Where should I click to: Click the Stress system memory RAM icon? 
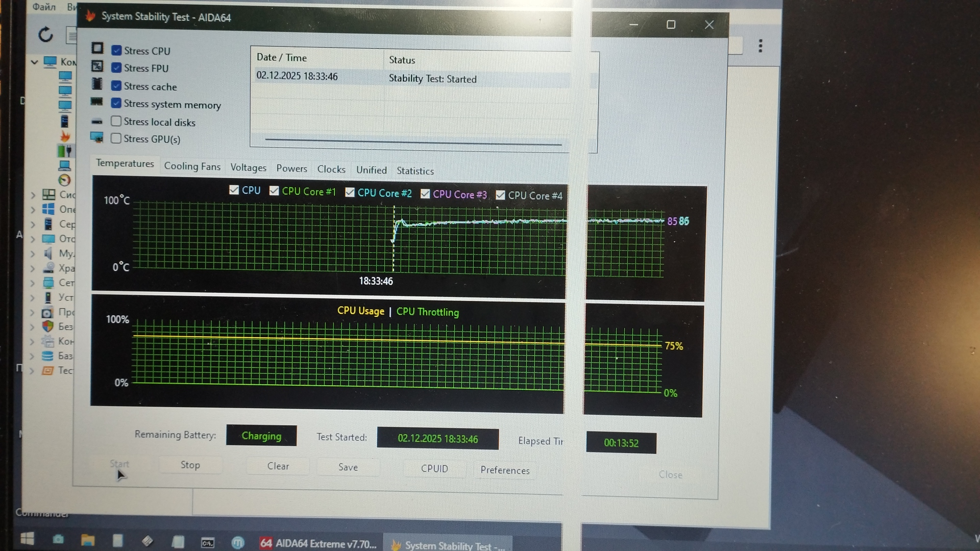96,102
